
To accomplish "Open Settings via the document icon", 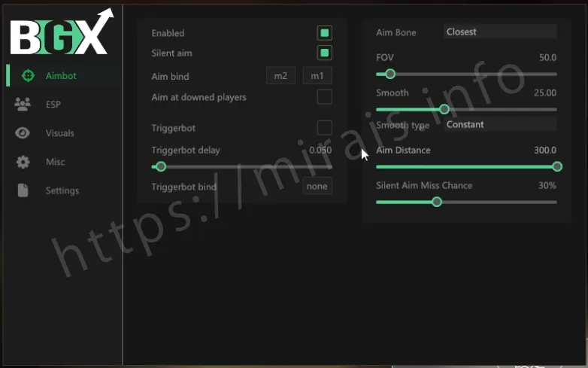I will point(23,190).
